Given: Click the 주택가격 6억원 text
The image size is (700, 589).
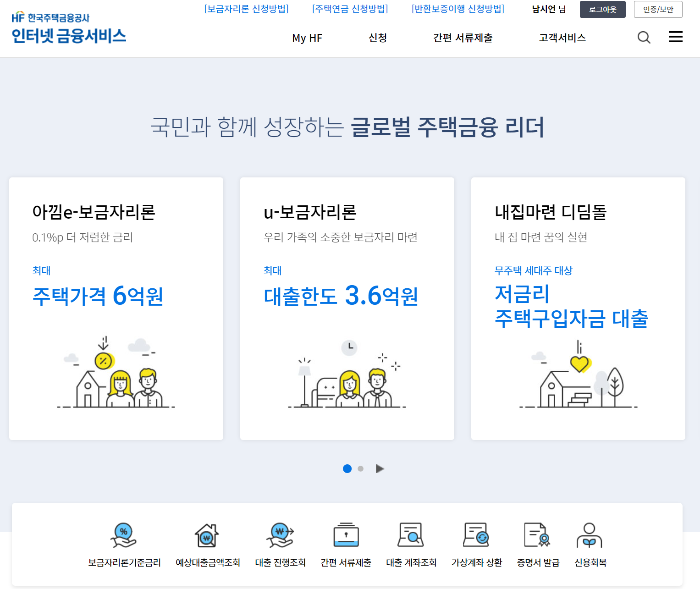Looking at the screenshot, I should (98, 296).
